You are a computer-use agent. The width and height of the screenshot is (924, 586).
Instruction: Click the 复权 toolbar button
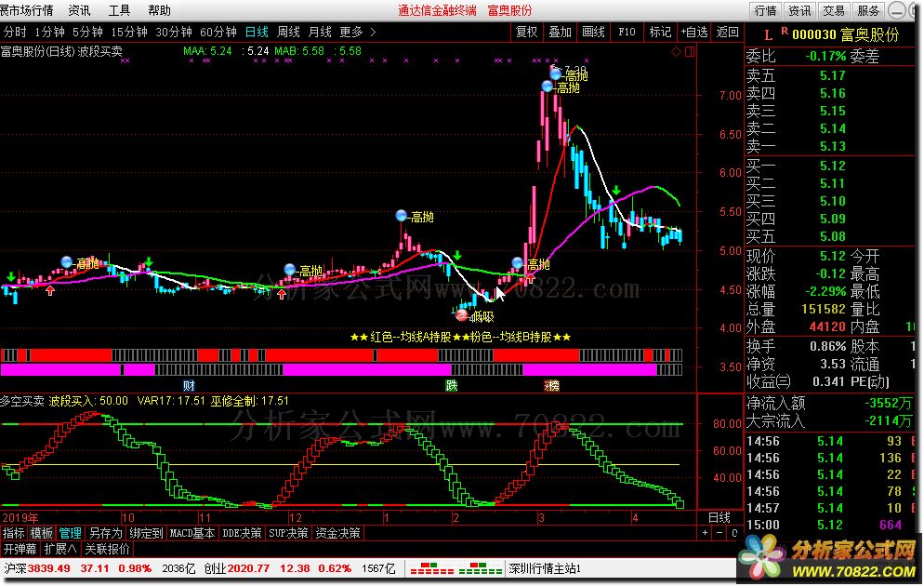pos(527,32)
